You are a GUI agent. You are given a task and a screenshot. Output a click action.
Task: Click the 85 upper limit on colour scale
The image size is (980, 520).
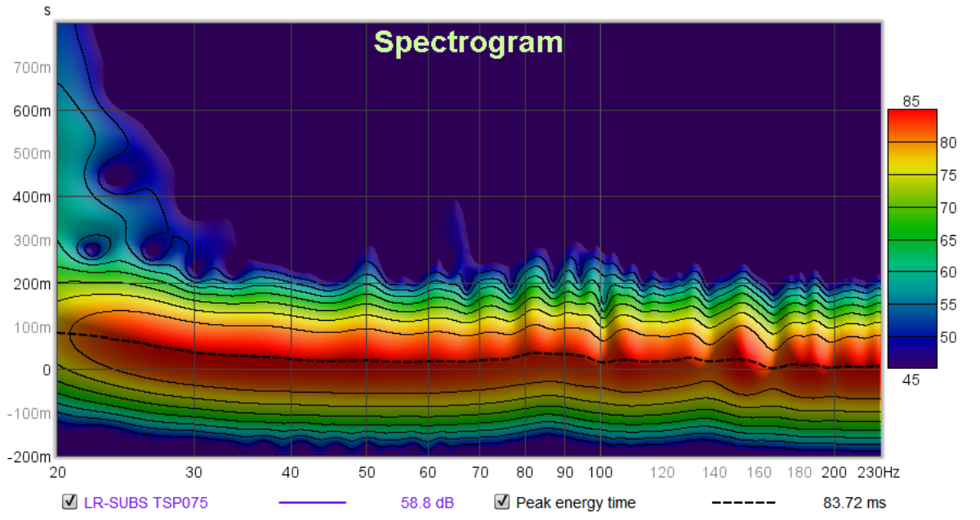[x=911, y=101]
